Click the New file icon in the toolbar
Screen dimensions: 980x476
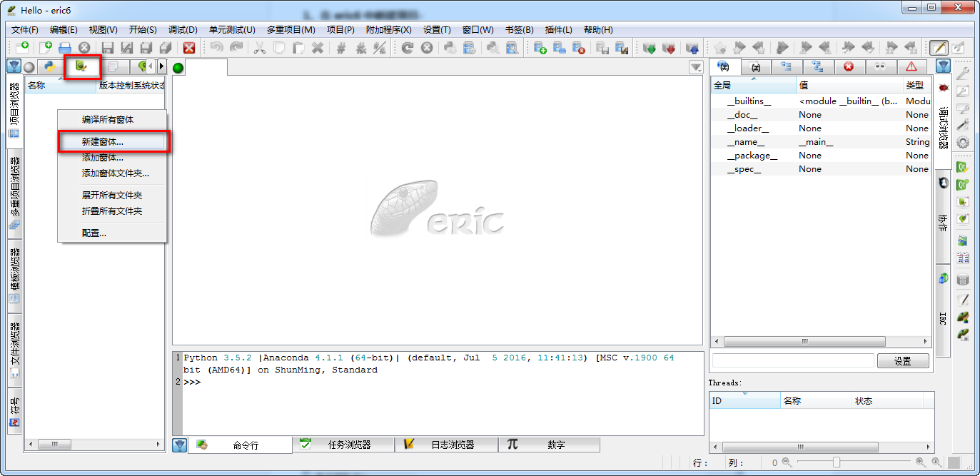46,48
